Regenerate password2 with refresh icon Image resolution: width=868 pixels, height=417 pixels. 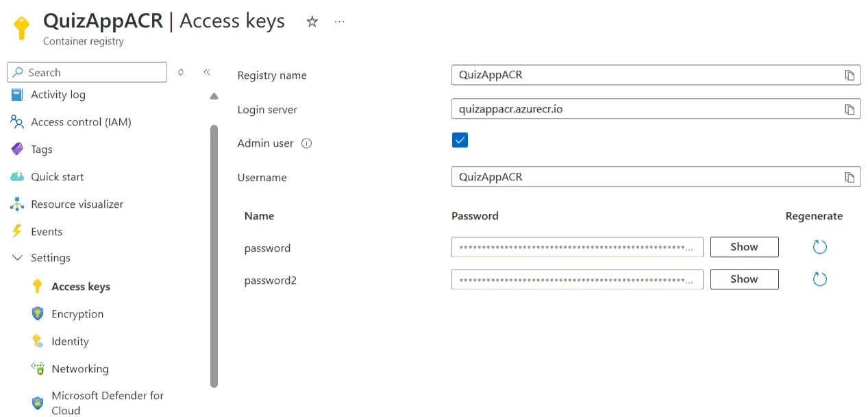[x=819, y=279]
